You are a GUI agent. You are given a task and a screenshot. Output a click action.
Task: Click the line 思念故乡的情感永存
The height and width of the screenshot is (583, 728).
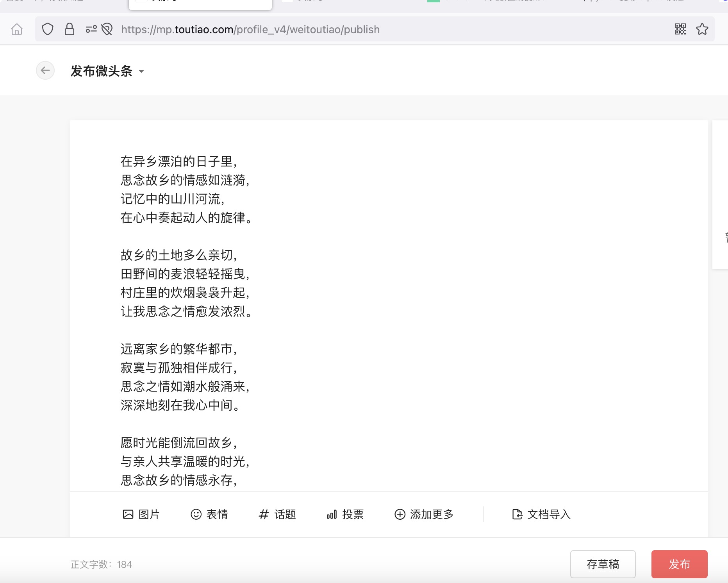coord(179,480)
